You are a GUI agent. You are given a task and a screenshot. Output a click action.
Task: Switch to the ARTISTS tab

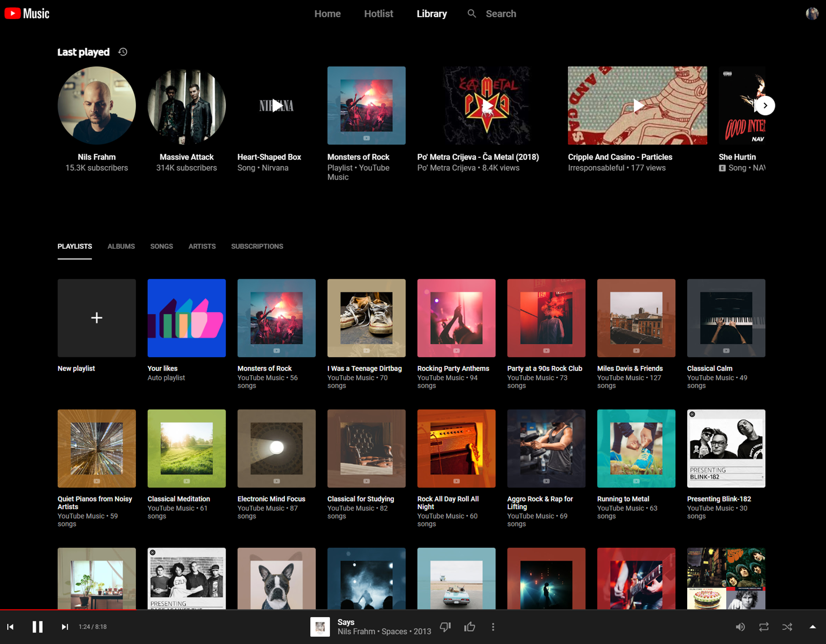click(x=202, y=246)
